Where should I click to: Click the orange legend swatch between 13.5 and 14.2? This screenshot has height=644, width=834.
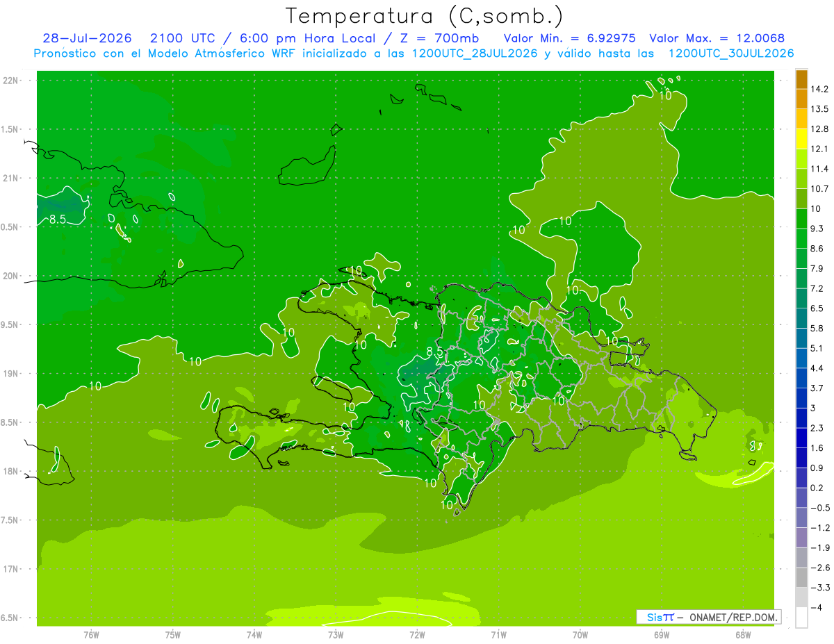[x=801, y=99]
